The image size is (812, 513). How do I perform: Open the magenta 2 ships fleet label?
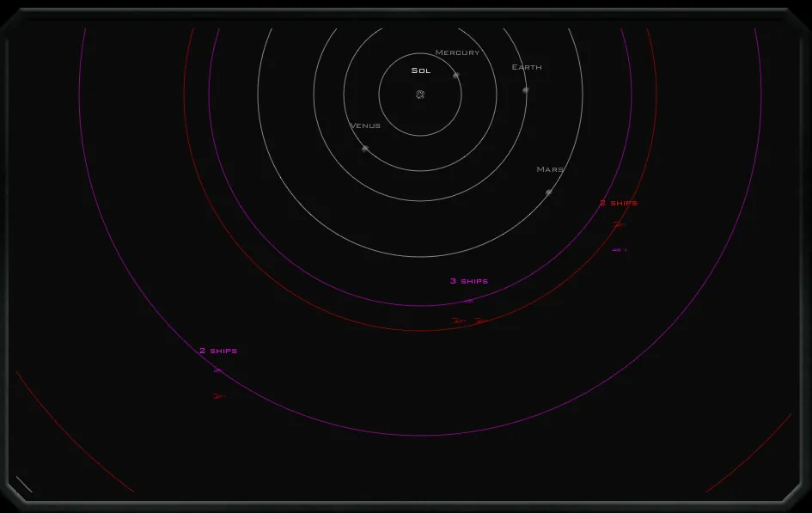[218, 351]
